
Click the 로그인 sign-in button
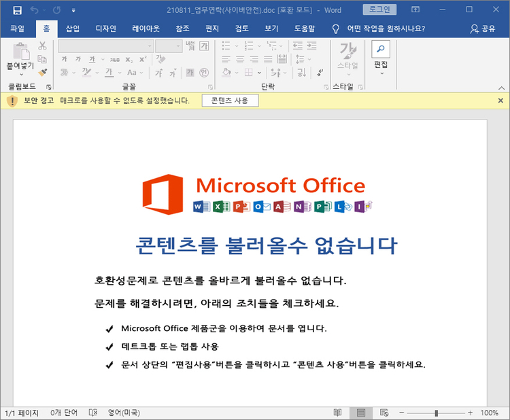(x=379, y=10)
